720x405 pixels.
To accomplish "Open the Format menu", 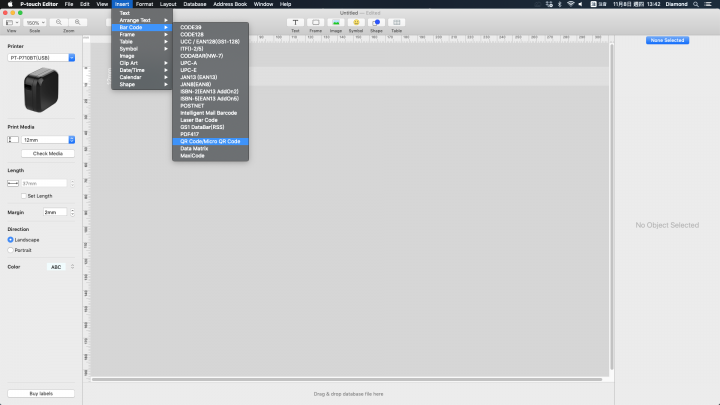I will [x=144, y=4].
